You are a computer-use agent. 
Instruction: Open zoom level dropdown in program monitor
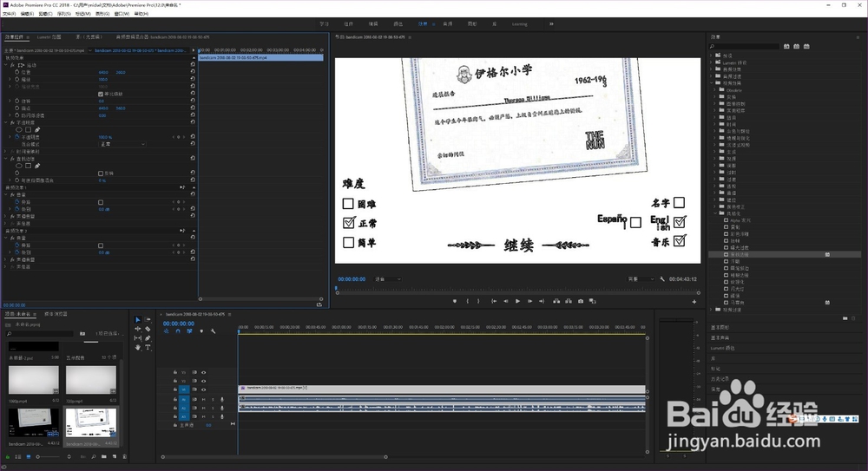point(387,279)
